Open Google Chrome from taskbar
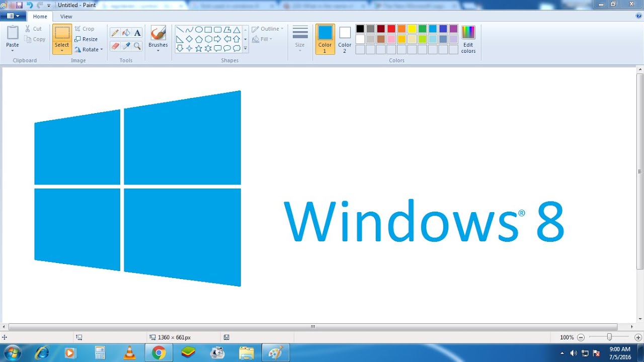The height and width of the screenshot is (362, 644). [x=158, y=353]
